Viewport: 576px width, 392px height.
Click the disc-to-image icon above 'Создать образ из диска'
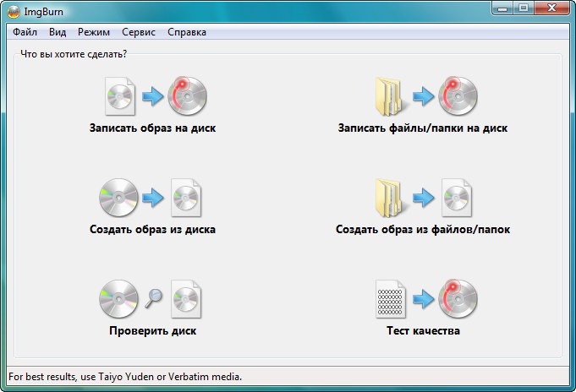coord(152,198)
